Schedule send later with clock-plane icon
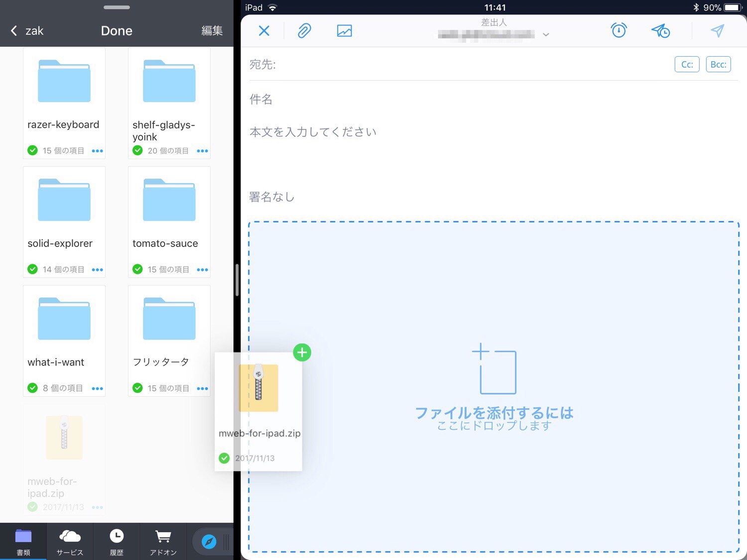Screen dimensions: 747x560 pyautogui.click(x=661, y=31)
